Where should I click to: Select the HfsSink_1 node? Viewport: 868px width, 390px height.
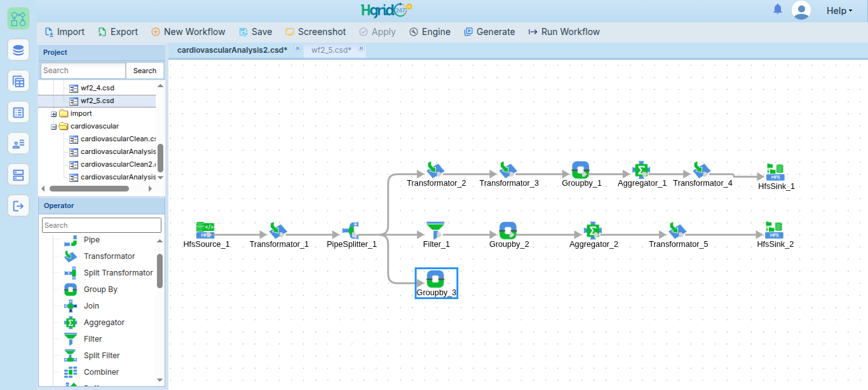(776, 177)
